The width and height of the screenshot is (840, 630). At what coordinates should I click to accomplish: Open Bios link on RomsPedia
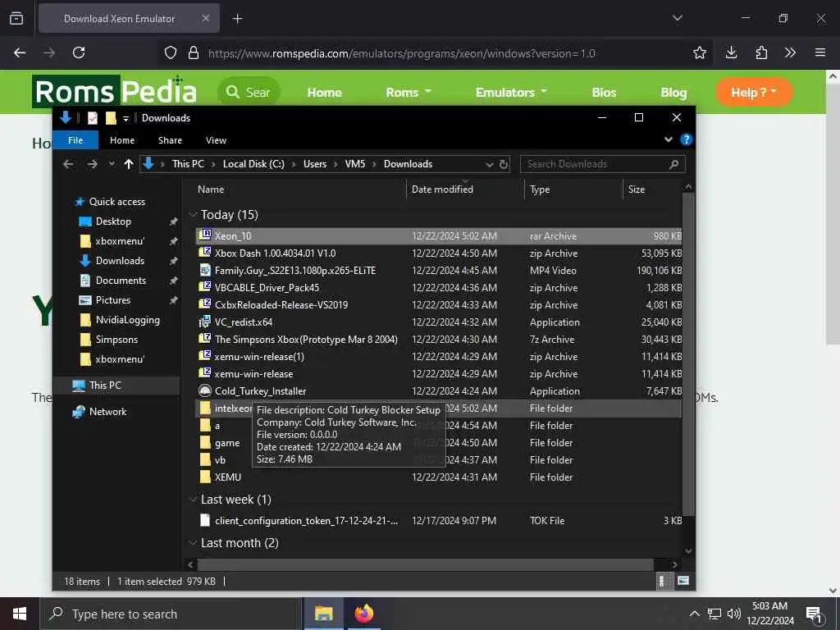[604, 93]
